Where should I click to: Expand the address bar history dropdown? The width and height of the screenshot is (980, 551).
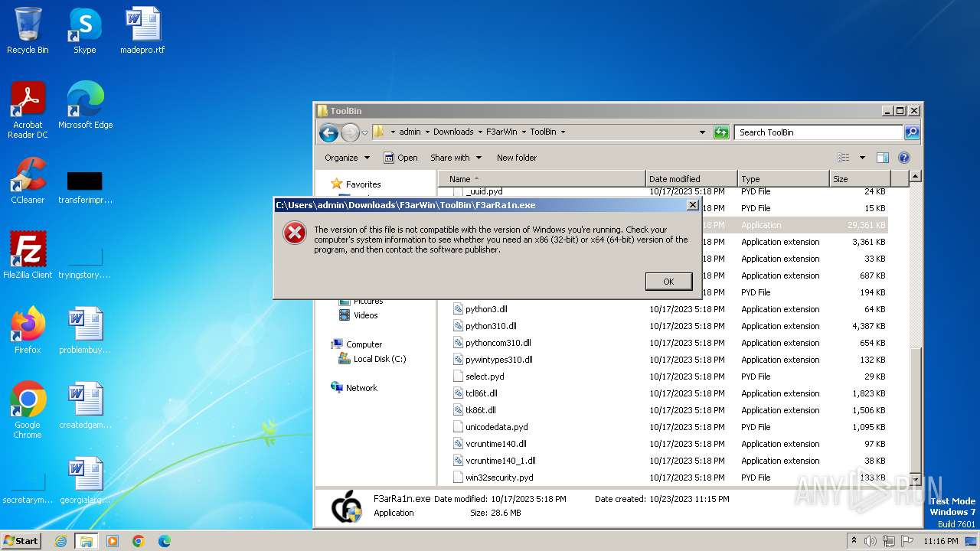point(702,132)
